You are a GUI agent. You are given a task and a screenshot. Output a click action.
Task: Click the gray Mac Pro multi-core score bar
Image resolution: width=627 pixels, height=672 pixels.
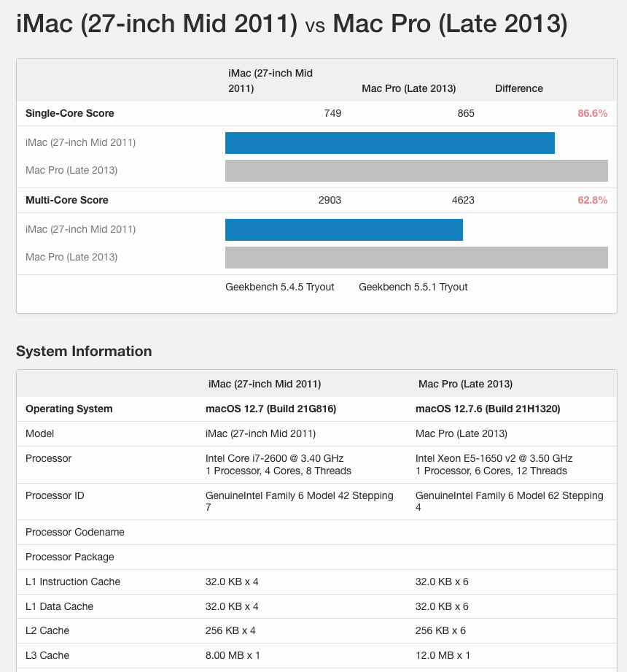click(416, 257)
